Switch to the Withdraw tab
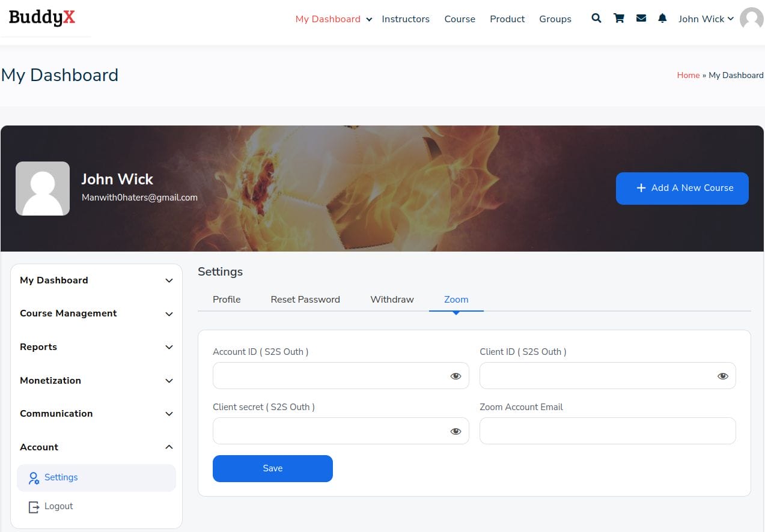765x532 pixels. coord(392,300)
